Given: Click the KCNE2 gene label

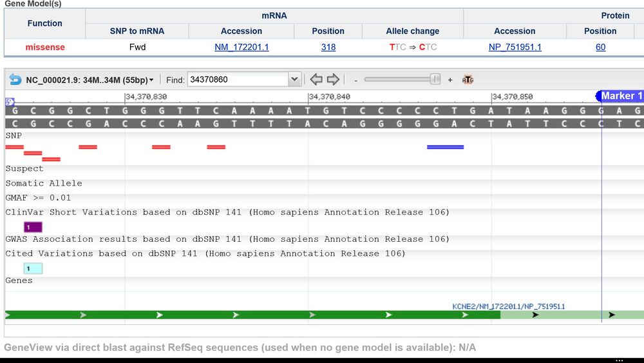Looking at the screenshot, I should click(508, 307).
